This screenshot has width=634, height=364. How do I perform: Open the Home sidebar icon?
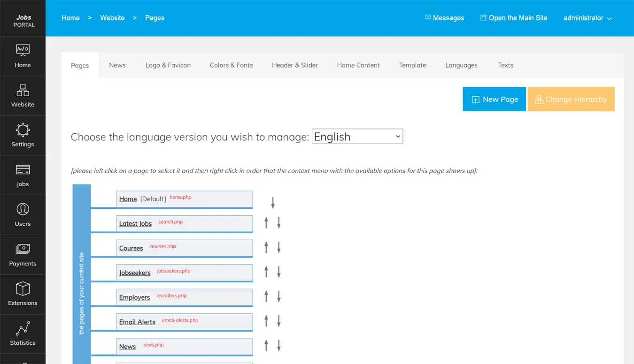23,56
